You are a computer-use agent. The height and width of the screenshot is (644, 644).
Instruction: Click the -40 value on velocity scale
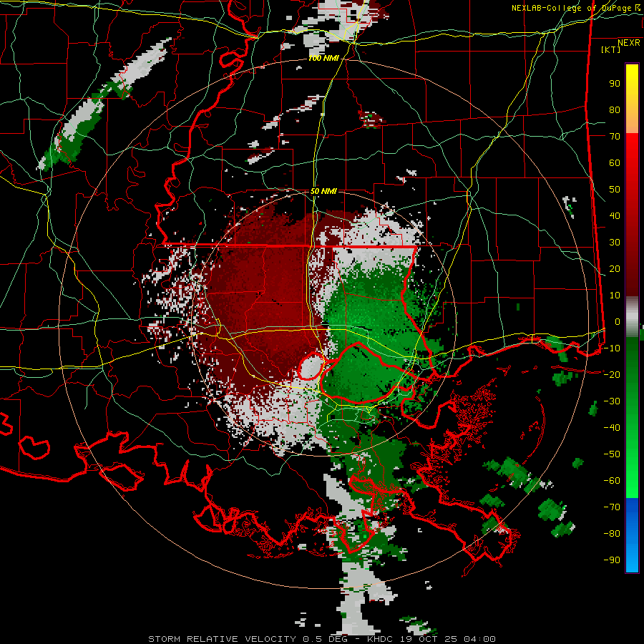(612, 428)
